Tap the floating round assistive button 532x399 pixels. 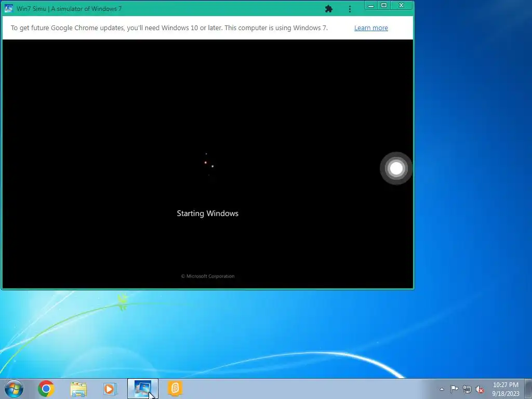[396, 168]
